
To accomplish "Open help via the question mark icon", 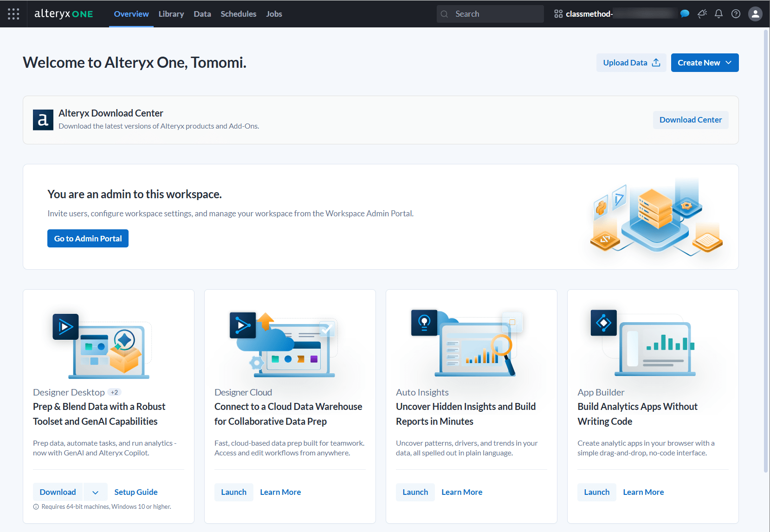I will tap(736, 14).
